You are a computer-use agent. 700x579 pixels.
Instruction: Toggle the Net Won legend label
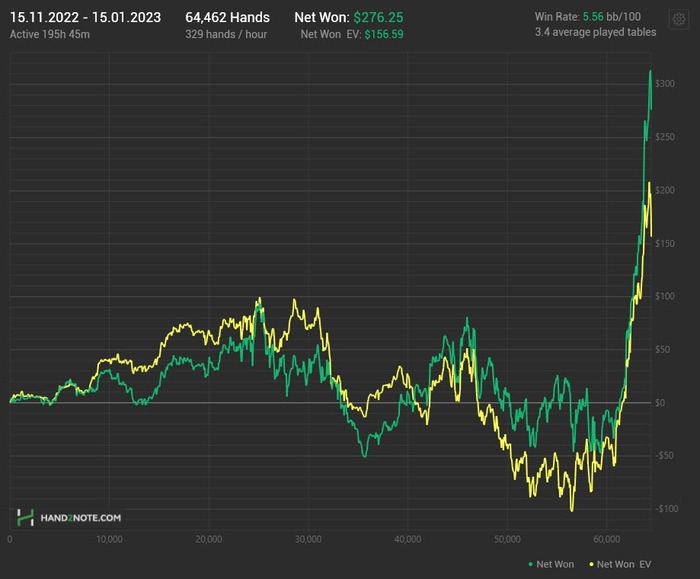[555, 564]
